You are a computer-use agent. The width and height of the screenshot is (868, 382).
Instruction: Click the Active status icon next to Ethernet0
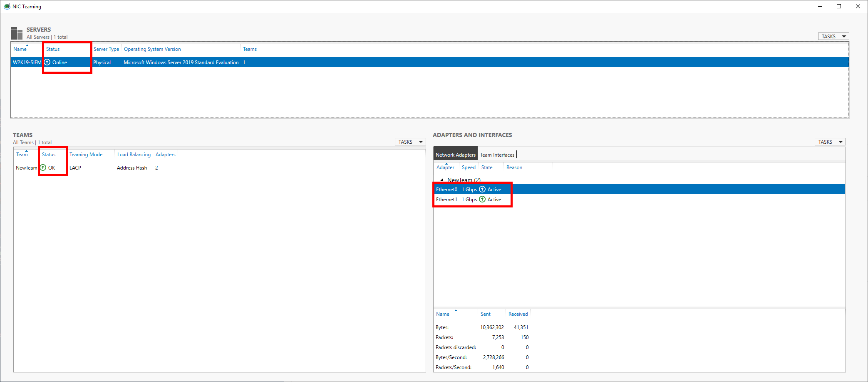(x=482, y=189)
